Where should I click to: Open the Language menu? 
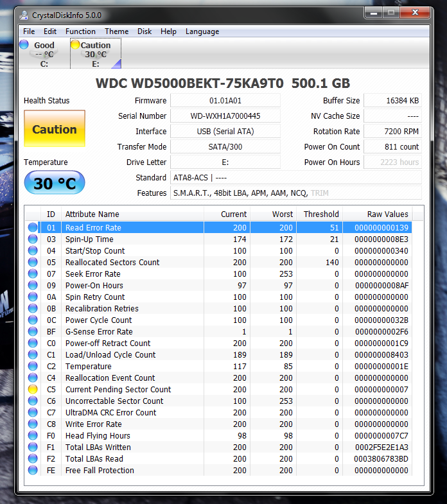coord(202,31)
